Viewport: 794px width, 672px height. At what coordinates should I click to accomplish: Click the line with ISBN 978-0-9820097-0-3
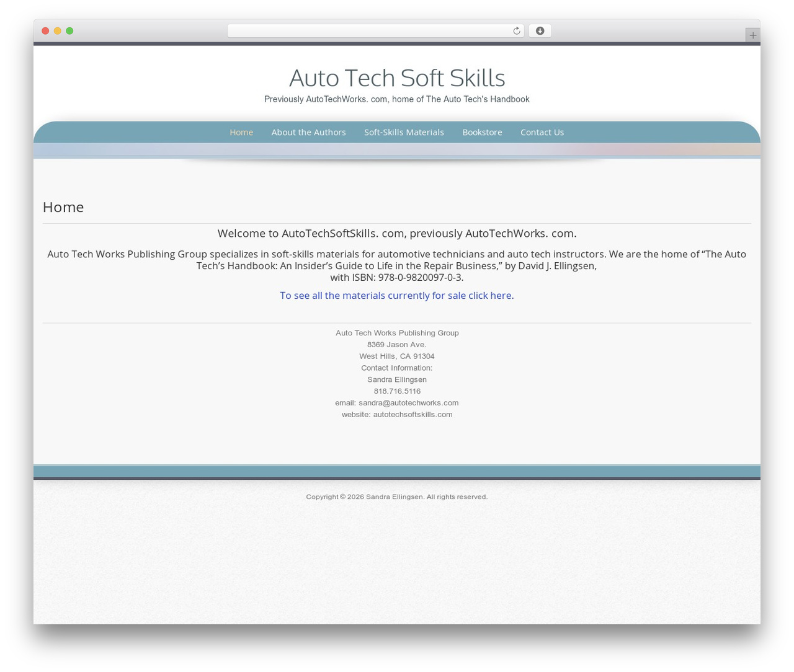tap(397, 277)
